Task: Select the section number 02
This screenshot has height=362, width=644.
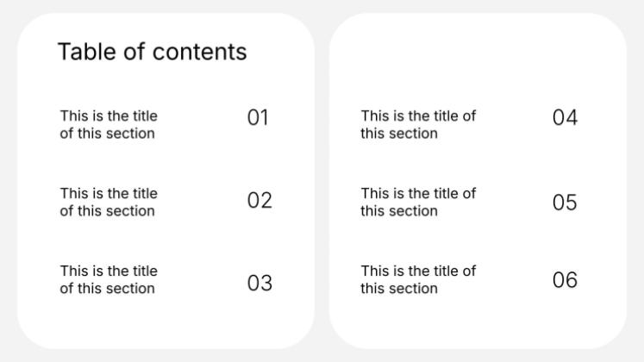Action: click(x=259, y=200)
